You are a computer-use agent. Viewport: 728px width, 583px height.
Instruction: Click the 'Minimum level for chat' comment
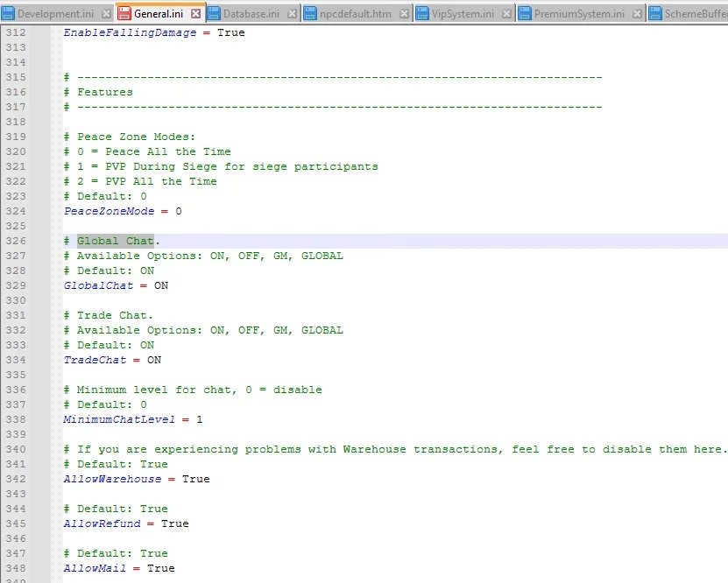pyautogui.click(x=193, y=390)
